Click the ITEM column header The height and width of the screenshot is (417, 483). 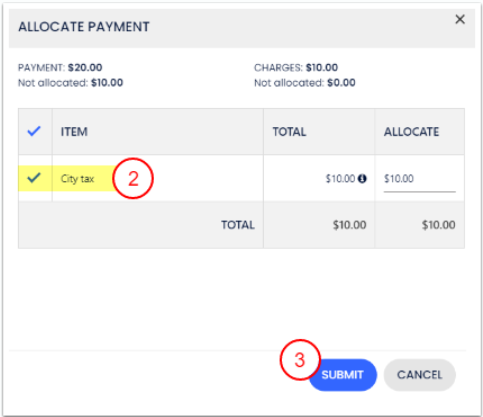pos(74,132)
